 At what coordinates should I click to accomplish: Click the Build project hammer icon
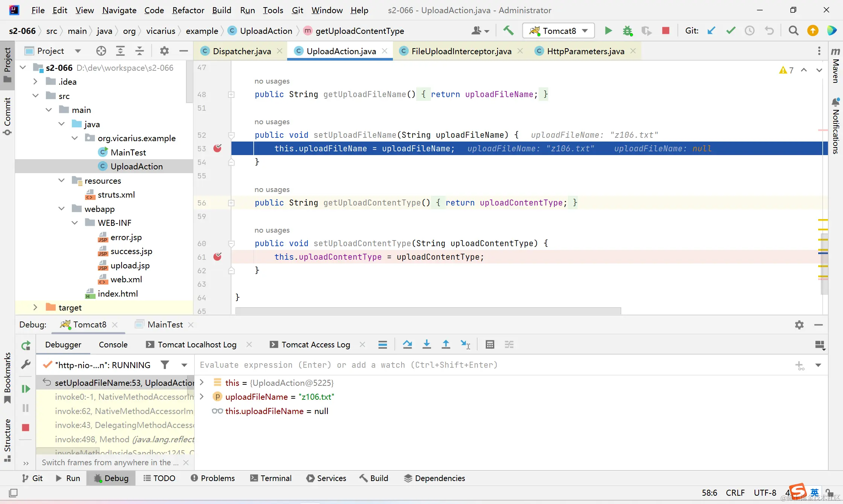coord(508,30)
